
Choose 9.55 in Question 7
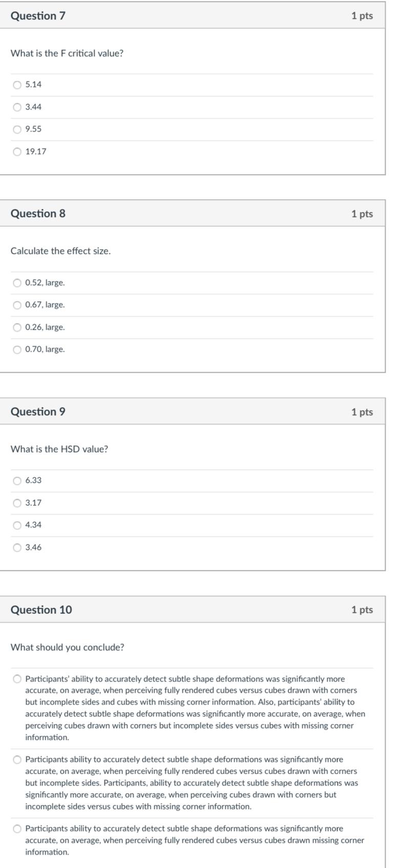tap(17, 130)
